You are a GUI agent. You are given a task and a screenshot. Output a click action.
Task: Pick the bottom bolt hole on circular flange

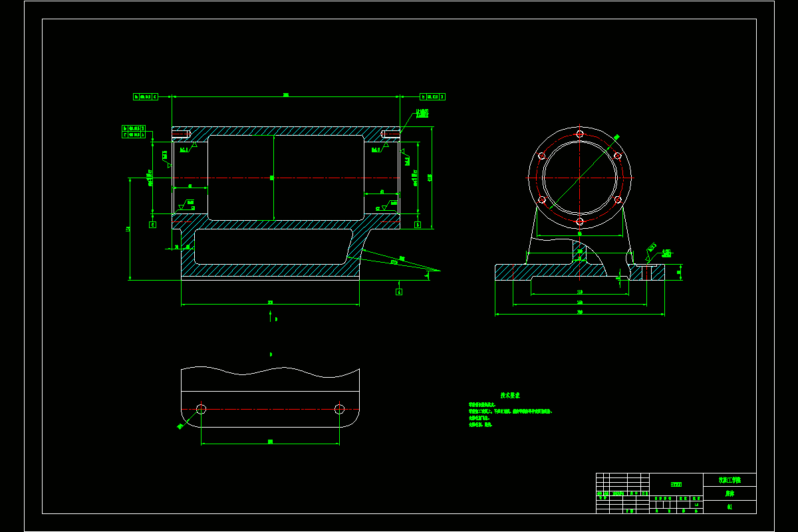(x=580, y=221)
